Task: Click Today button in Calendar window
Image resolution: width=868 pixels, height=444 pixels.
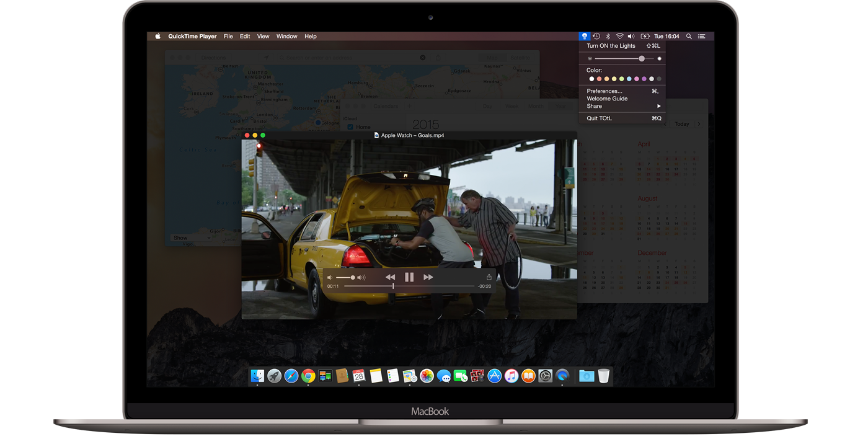Action: pos(682,124)
